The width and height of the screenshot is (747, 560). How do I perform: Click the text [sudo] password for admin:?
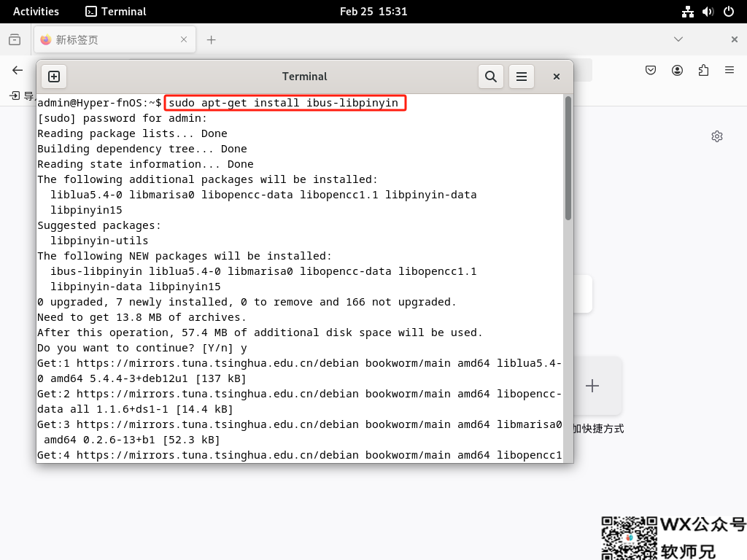click(123, 118)
